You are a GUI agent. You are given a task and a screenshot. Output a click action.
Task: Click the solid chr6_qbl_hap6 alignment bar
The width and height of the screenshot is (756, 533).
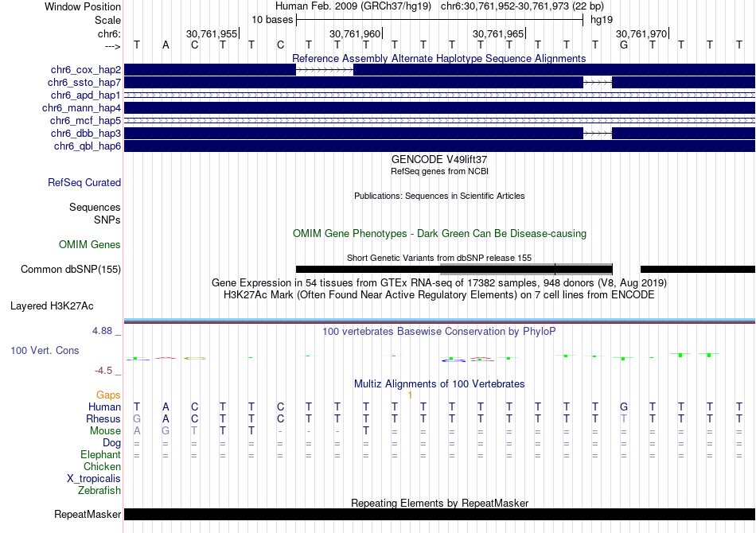[x=439, y=146]
